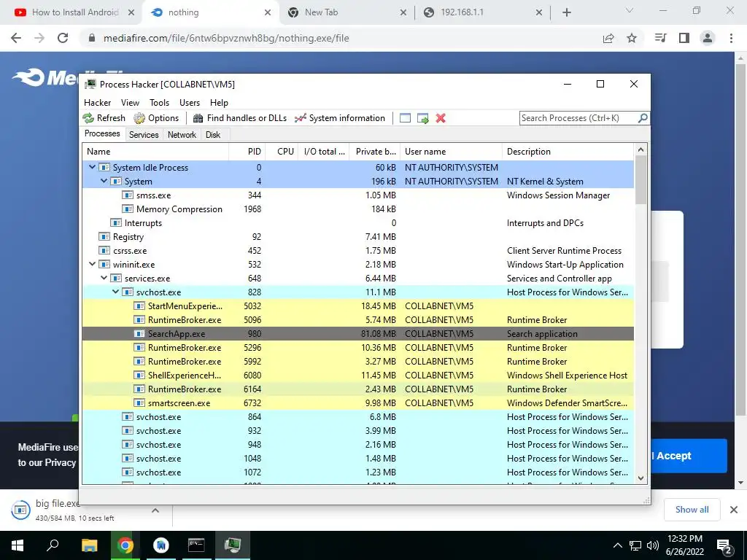
Task: Open the Help menu in Process Hacker
Action: click(219, 102)
